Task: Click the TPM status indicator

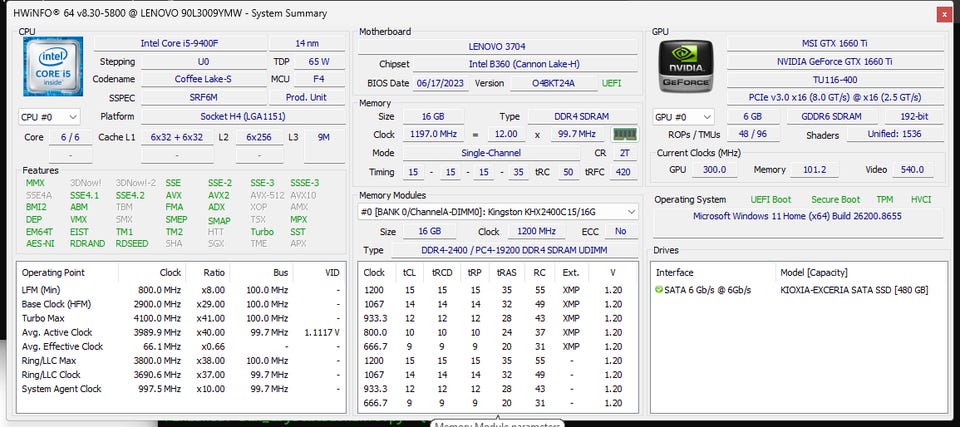Action: pyautogui.click(x=884, y=200)
